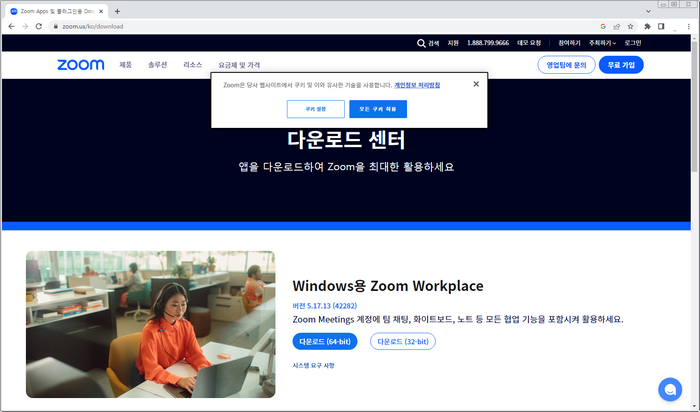This screenshot has width=700, height=412.
Task: Expand the 주최하기 dropdown
Action: (x=602, y=43)
